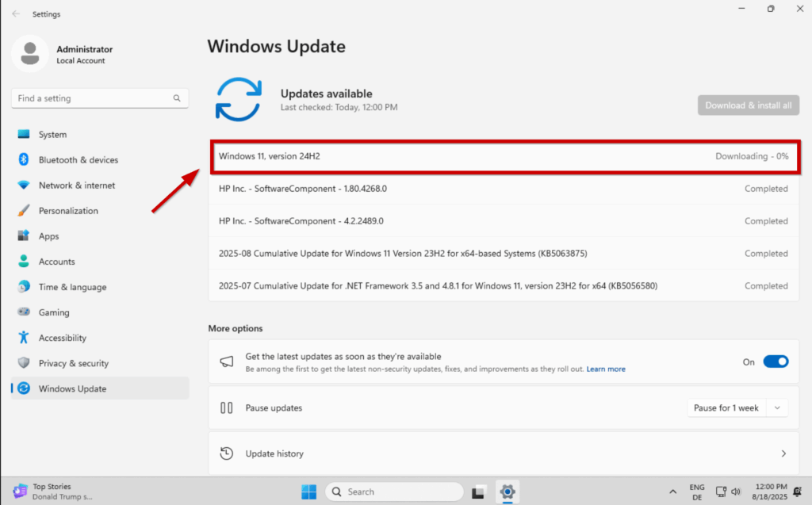Open Privacy & security shield icon

click(x=24, y=363)
